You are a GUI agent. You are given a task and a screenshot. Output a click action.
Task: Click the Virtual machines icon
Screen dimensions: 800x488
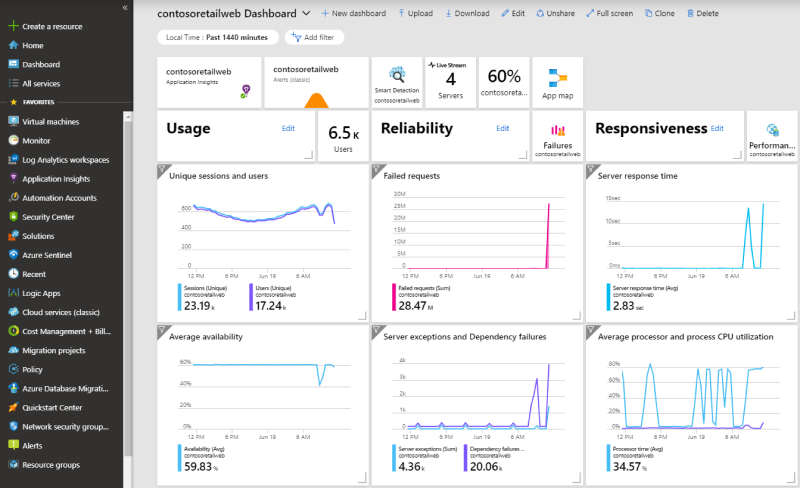click(x=13, y=121)
